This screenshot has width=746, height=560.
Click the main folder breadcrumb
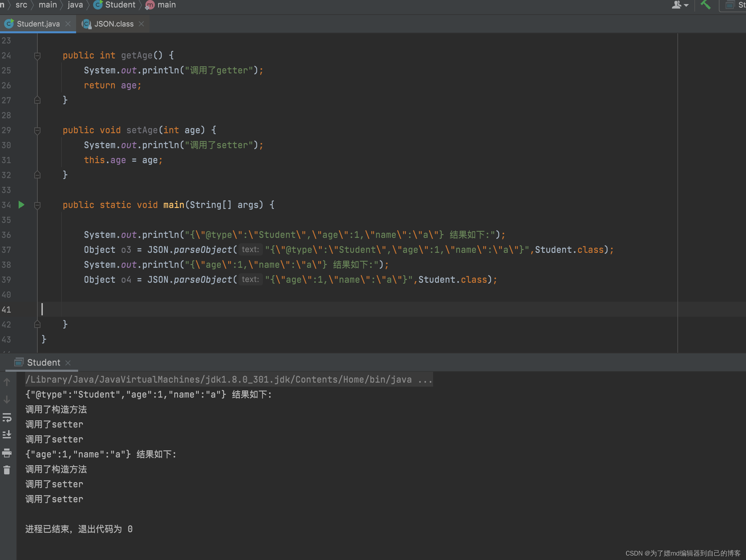pos(48,5)
